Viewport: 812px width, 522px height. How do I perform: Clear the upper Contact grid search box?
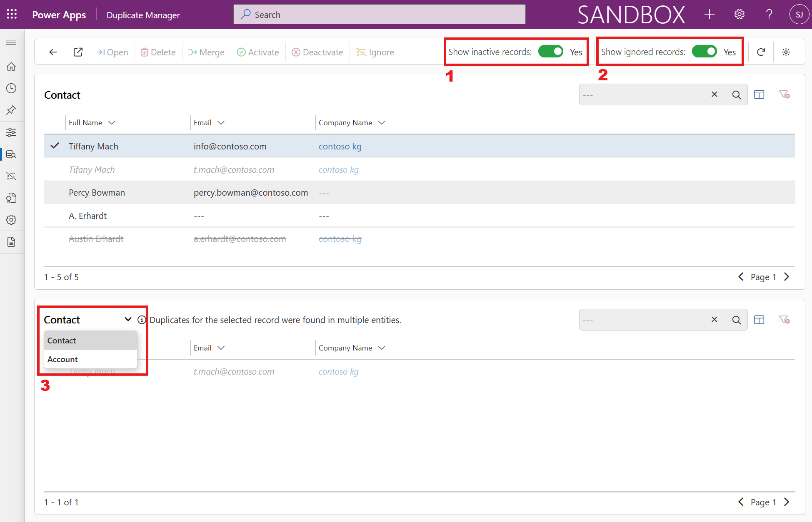coord(715,94)
